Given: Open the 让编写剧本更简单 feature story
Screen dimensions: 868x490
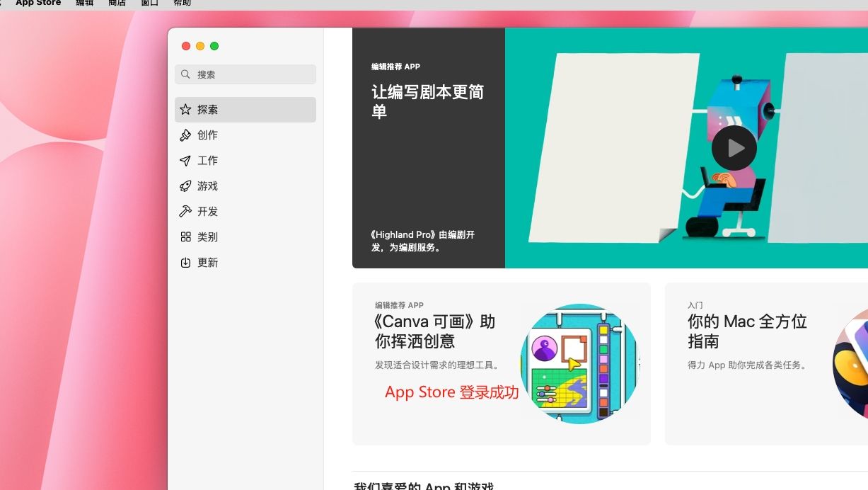Looking at the screenshot, I should (x=428, y=101).
